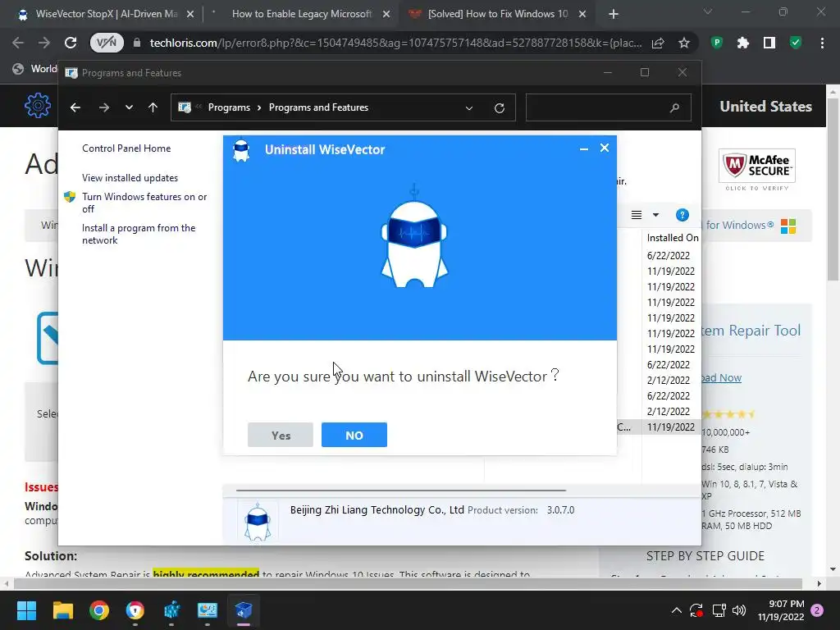
Task: Click the horizontal program list scrollbar
Action: click(400, 490)
